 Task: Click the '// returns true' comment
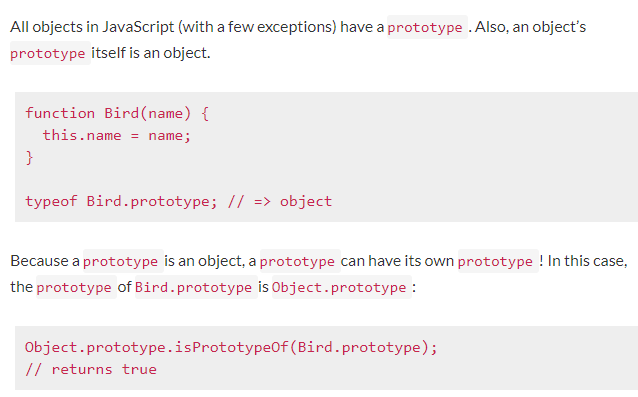(x=91, y=369)
